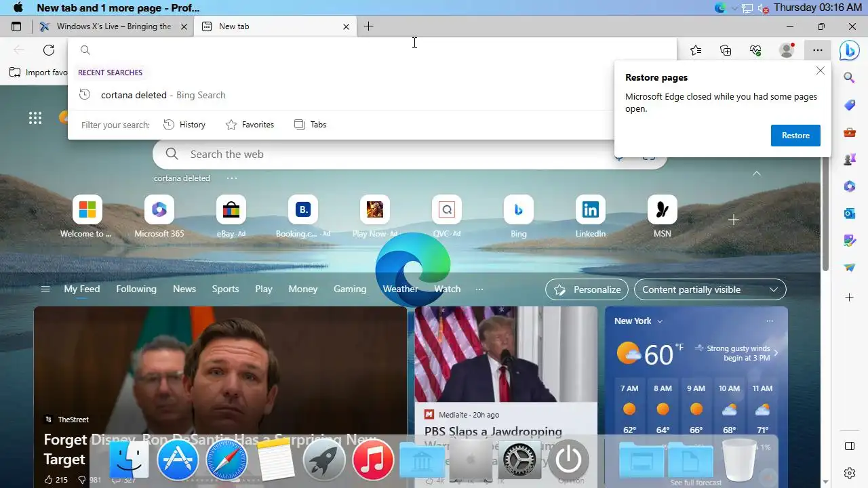
Task: Click the muted volume tray icon
Action: pyautogui.click(x=763, y=8)
